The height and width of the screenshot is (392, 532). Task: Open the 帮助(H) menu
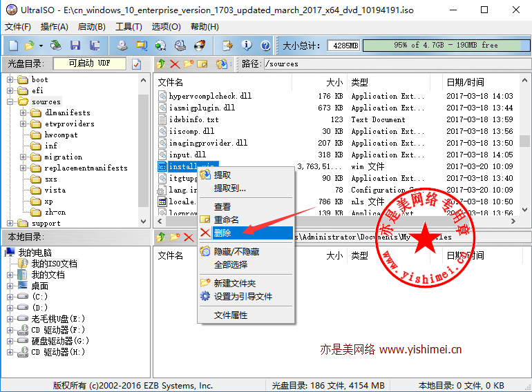205,27
